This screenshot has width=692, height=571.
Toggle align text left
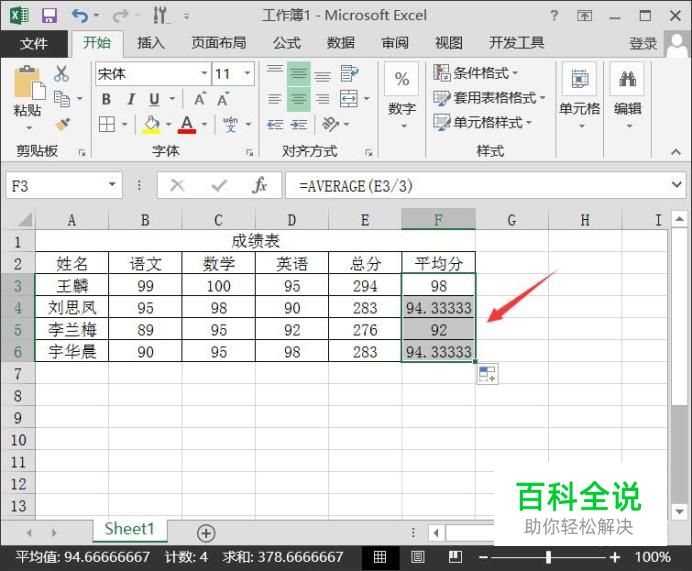pyautogui.click(x=275, y=98)
